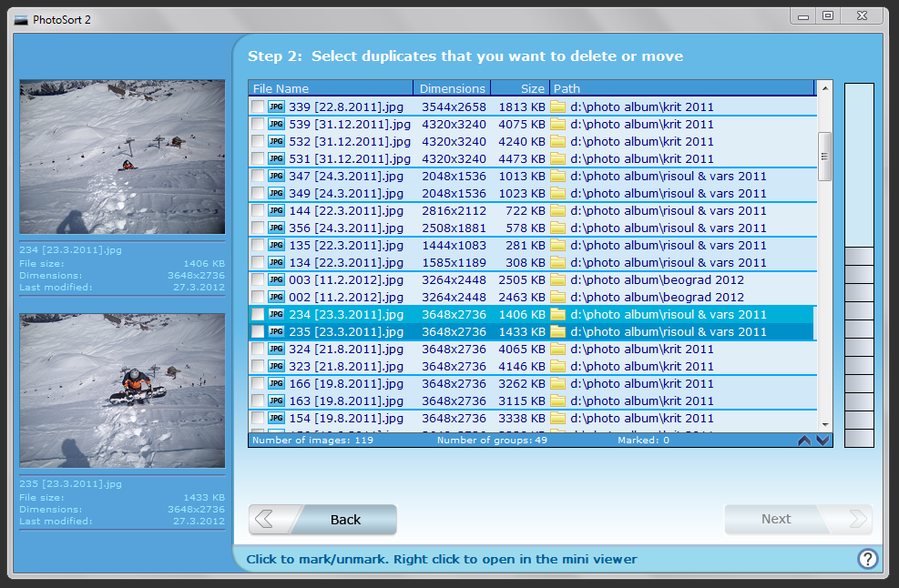Click JPG icon of 144 [22.3.2011].jpg
This screenshot has height=588, width=899.
click(x=276, y=210)
